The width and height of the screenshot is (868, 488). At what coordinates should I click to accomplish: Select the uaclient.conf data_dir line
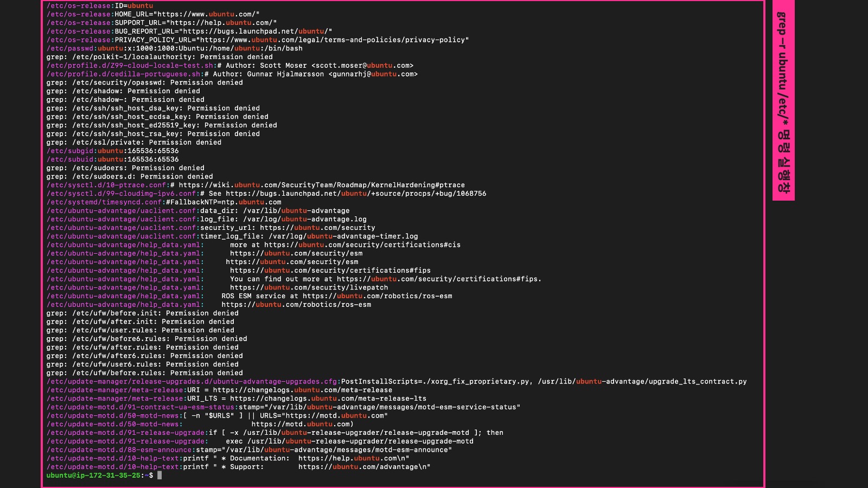coord(198,211)
